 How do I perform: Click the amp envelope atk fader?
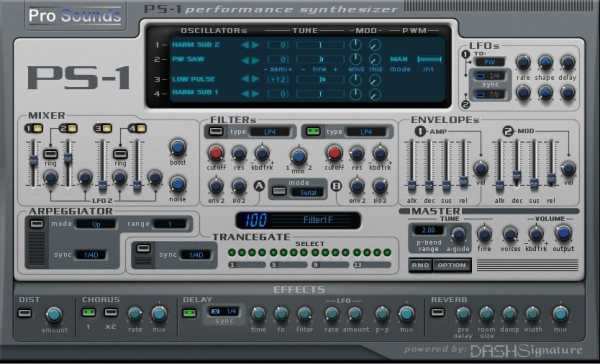[412, 185]
